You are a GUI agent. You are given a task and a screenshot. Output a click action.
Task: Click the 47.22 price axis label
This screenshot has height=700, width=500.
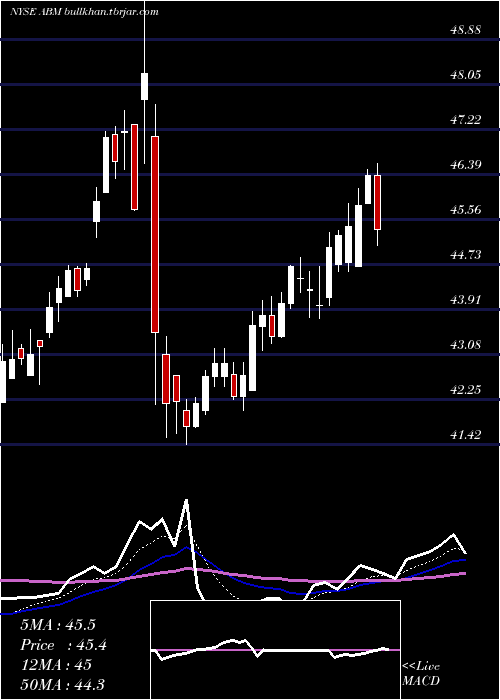(466, 120)
